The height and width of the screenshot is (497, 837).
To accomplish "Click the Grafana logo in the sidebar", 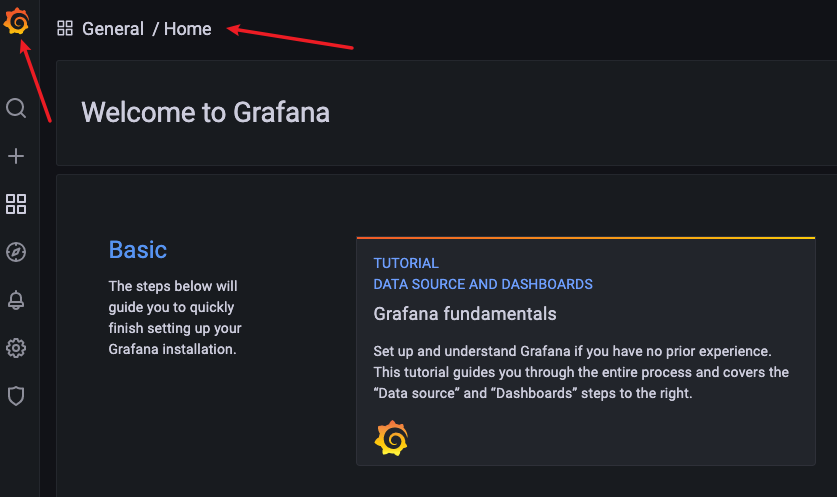I will (x=16, y=21).
